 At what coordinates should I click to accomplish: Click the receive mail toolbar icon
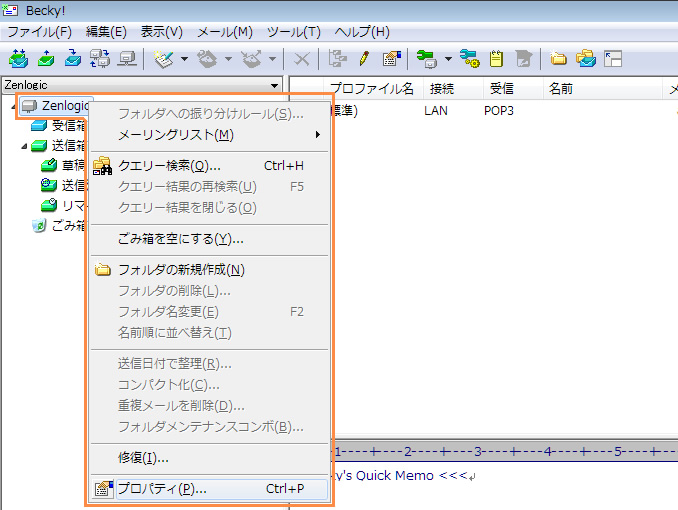(x=18, y=59)
